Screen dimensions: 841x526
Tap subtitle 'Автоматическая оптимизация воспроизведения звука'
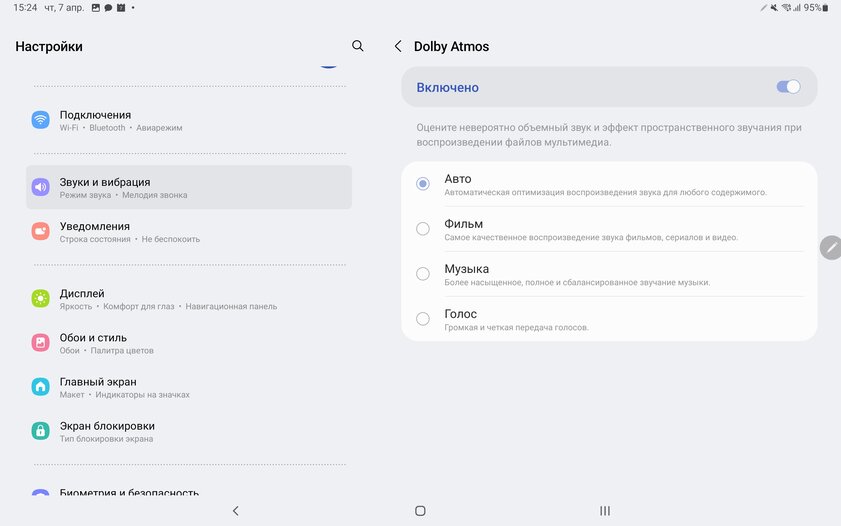pyautogui.click(x=605, y=192)
